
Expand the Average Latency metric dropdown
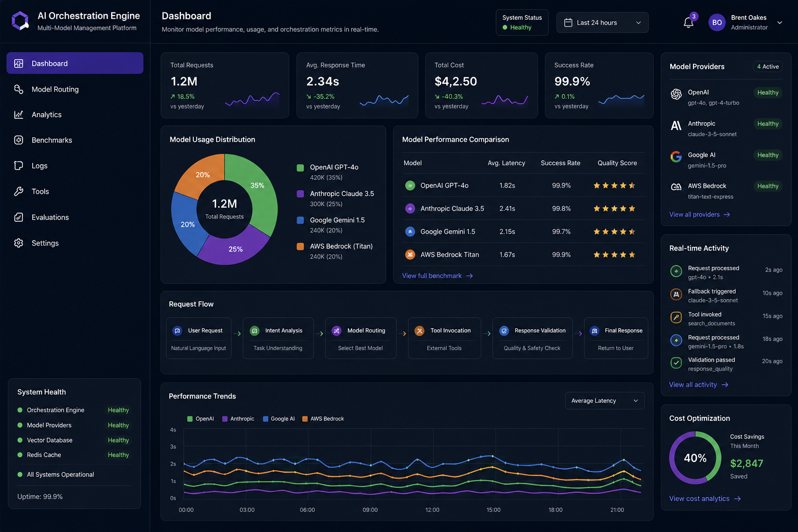pyautogui.click(x=605, y=401)
